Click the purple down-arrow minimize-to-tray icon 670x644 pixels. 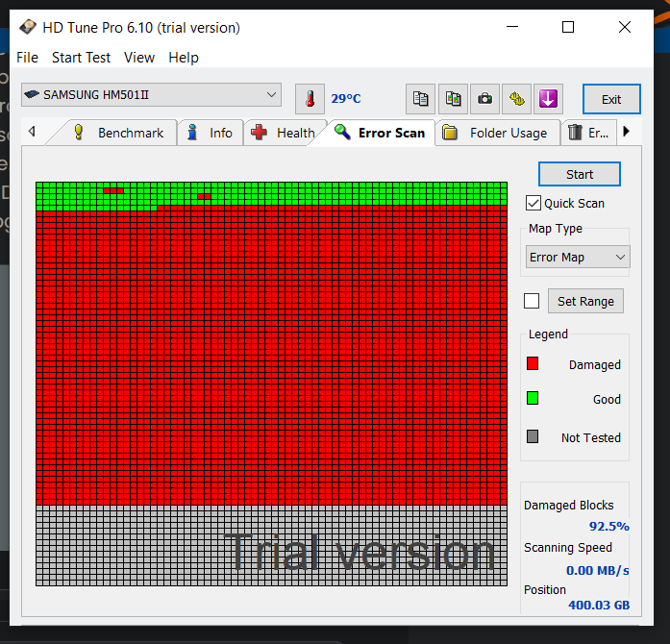(x=548, y=98)
